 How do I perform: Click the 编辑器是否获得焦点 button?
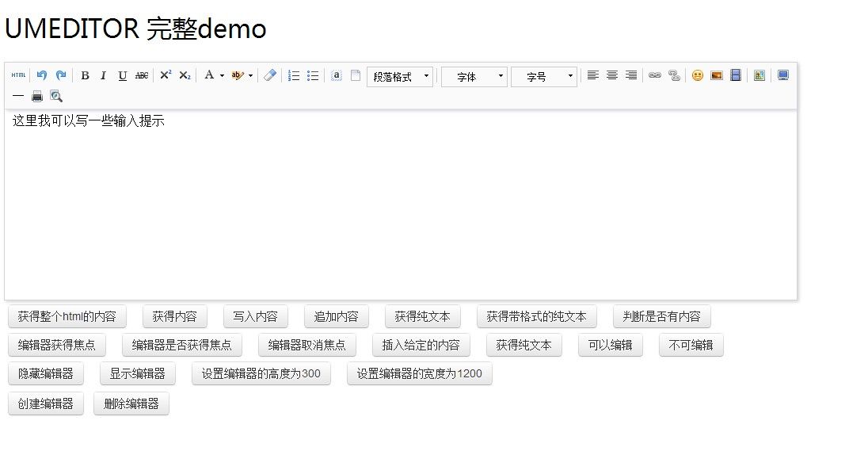(x=181, y=346)
